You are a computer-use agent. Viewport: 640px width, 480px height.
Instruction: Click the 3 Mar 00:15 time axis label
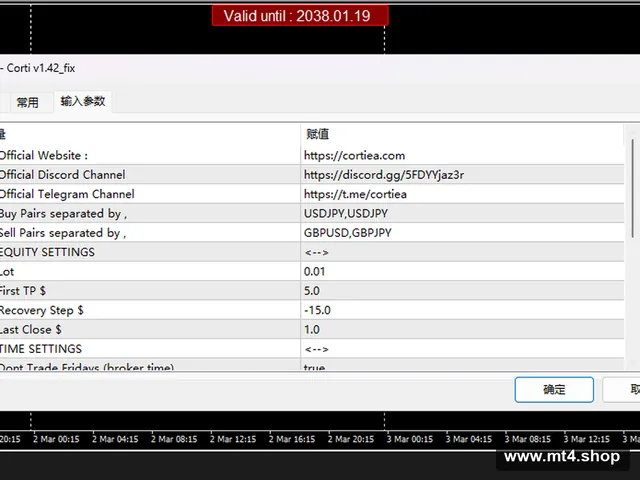click(x=410, y=440)
